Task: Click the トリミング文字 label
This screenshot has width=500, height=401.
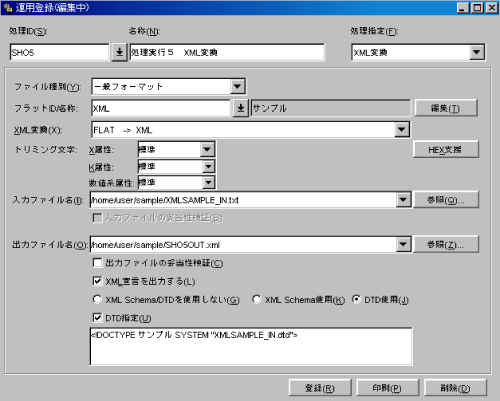Action: tap(45, 150)
